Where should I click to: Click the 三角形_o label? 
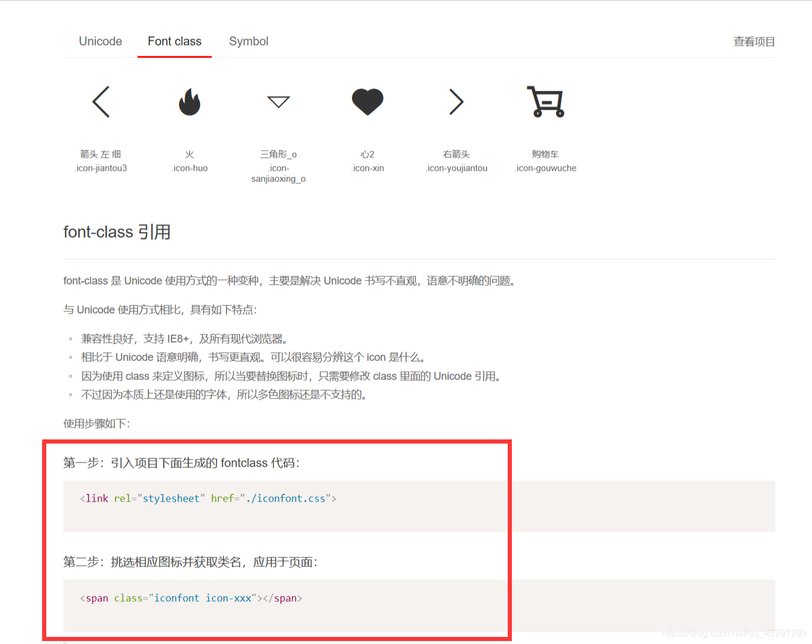click(279, 154)
